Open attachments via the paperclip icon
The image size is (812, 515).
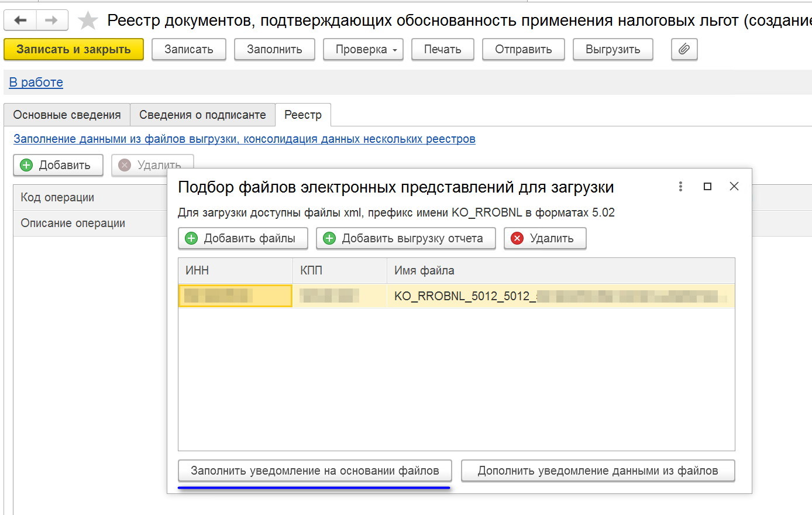tap(684, 50)
